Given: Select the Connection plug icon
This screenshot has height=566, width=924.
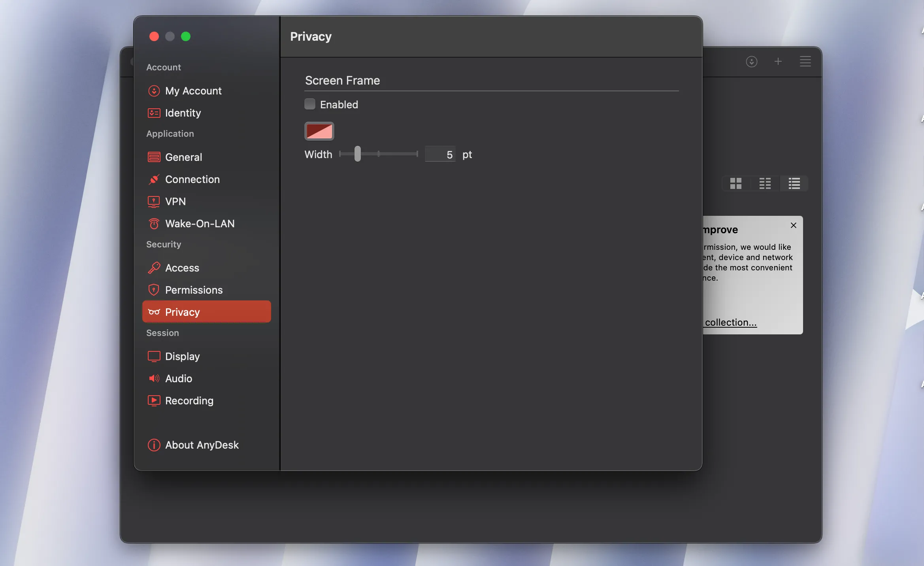Looking at the screenshot, I should pos(154,179).
